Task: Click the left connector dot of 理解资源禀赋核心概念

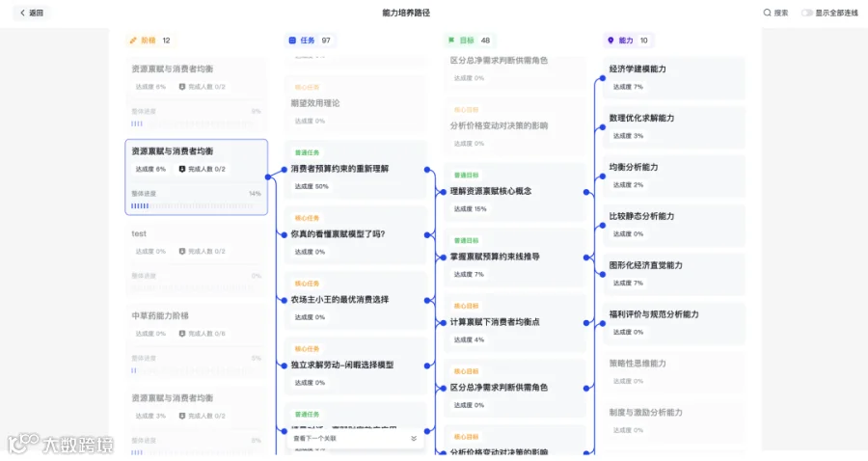Action: tap(444, 192)
